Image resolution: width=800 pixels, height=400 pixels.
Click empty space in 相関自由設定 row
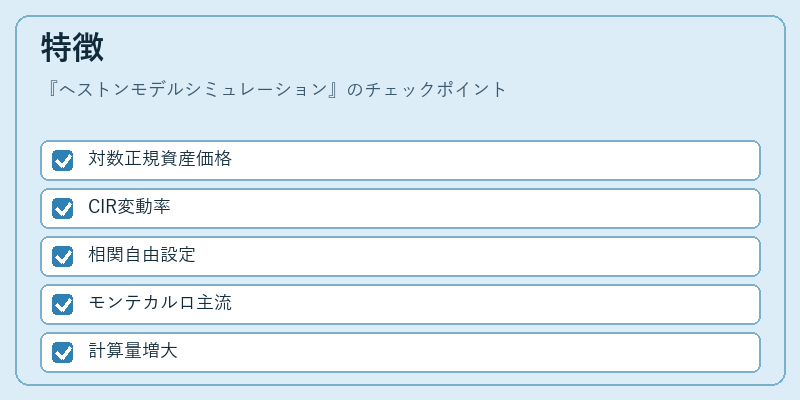[x=477, y=256]
